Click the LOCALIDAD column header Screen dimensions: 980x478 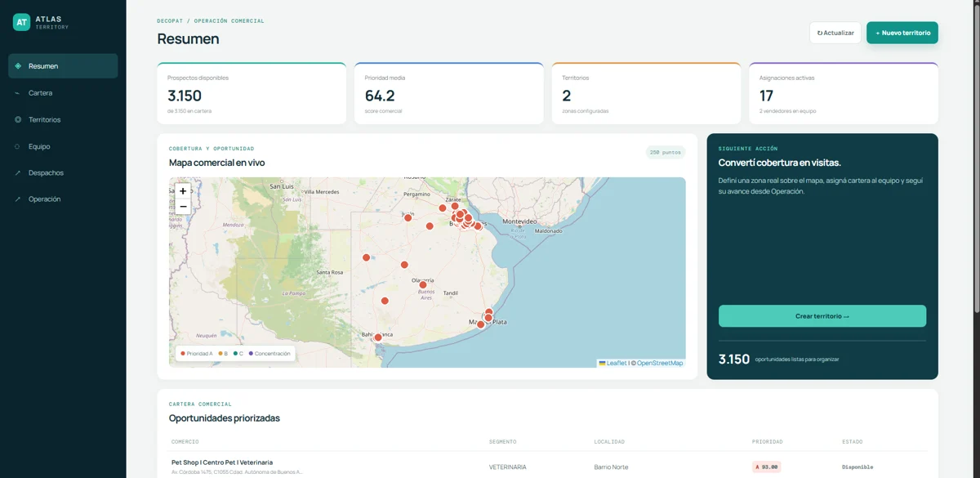pos(609,442)
